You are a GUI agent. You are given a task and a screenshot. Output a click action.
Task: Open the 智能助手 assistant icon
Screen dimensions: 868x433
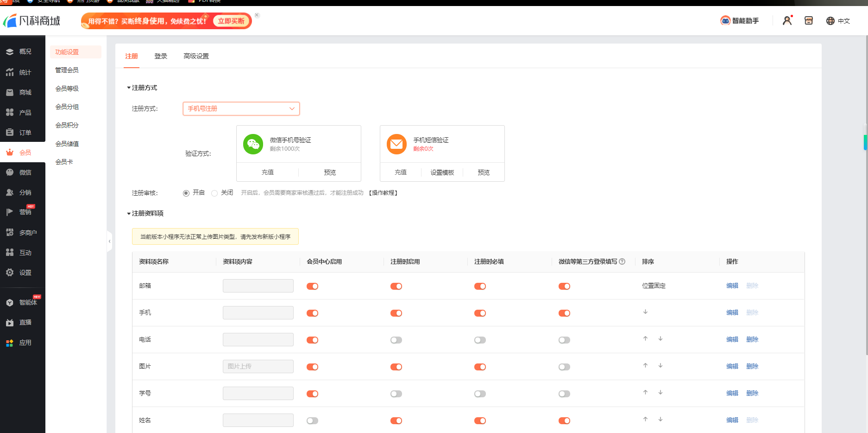(725, 20)
